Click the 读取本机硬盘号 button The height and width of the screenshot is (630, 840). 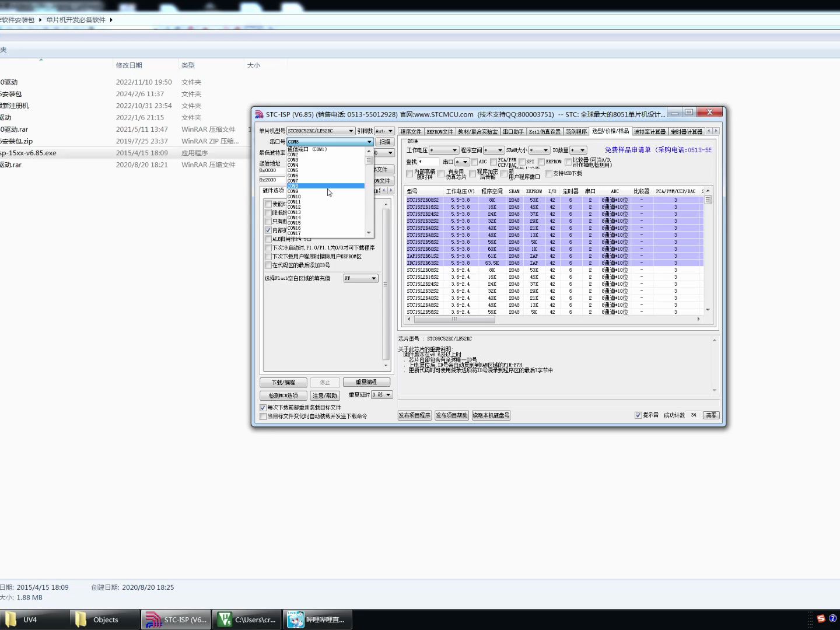pos(491,415)
